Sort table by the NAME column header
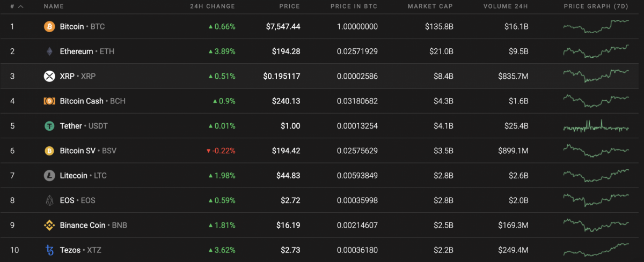 tap(54, 6)
